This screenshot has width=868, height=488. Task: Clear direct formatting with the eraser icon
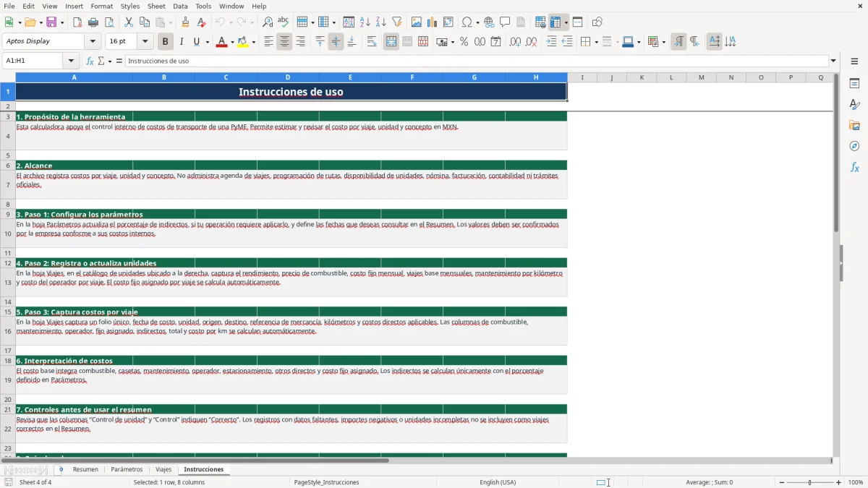click(x=202, y=22)
